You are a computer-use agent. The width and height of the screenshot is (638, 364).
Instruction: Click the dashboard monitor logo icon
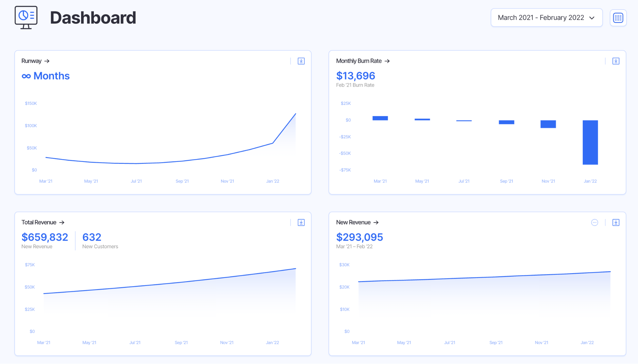(x=26, y=18)
